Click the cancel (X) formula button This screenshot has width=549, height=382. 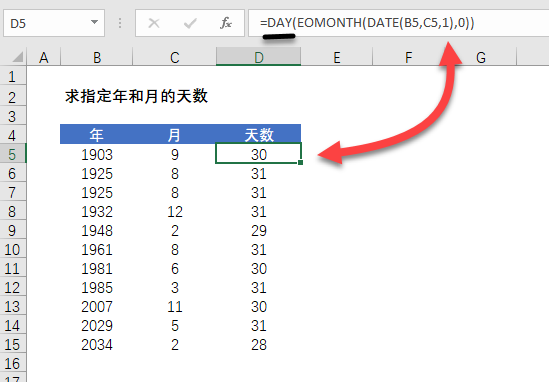(x=154, y=23)
